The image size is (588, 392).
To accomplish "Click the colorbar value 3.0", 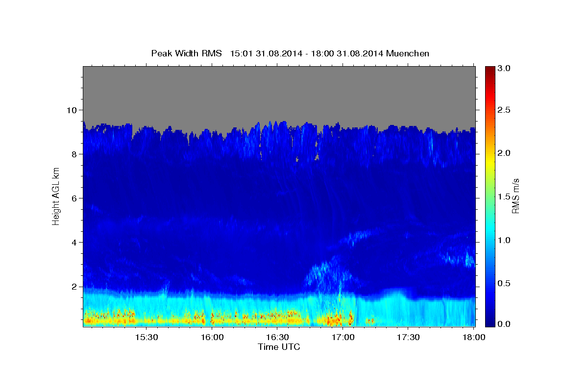I will pos(505,68).
